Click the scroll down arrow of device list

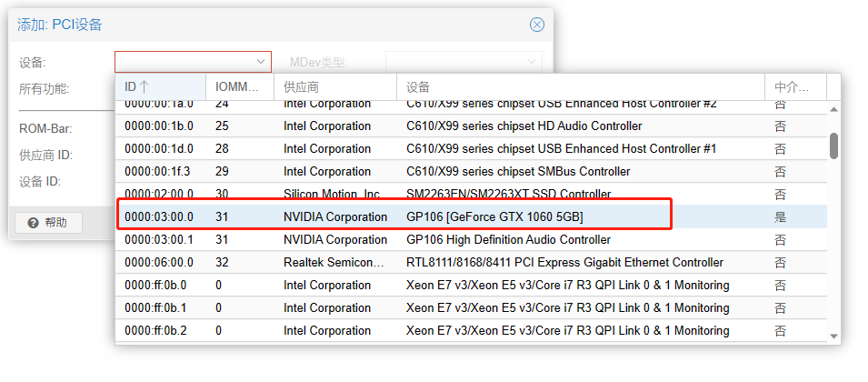(833, 337)
